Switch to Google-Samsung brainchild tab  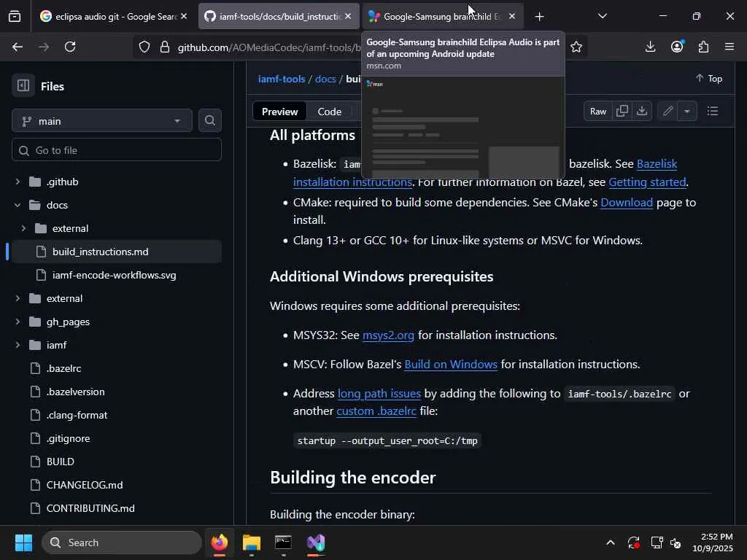coord(441,17)
